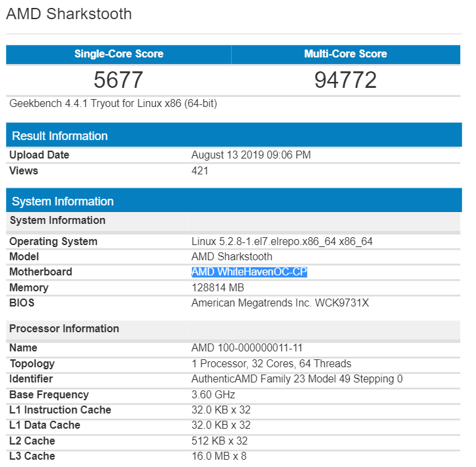Select the AuthenticAMD Family 23 Model 49 value

click(x=297, y=378)
